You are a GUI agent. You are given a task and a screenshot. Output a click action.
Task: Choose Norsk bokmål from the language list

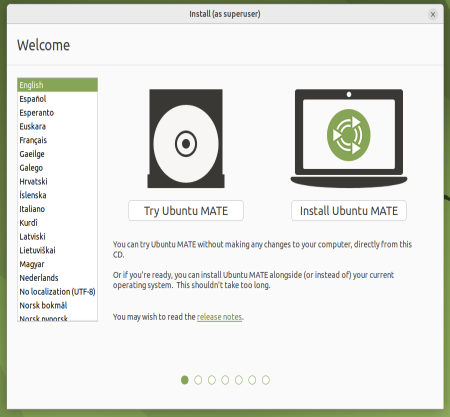click(57, 305)
